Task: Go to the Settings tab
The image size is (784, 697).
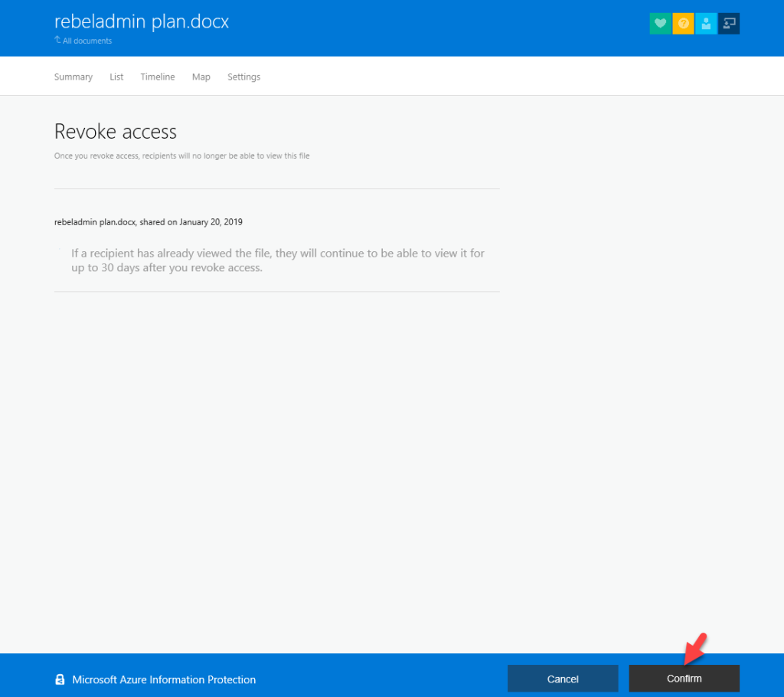Action: pos(243,76)
